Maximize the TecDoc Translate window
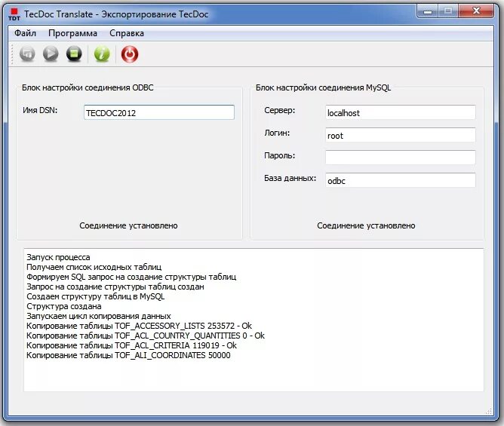Screen dimensions: 504x426 click(x=448, y=11)
